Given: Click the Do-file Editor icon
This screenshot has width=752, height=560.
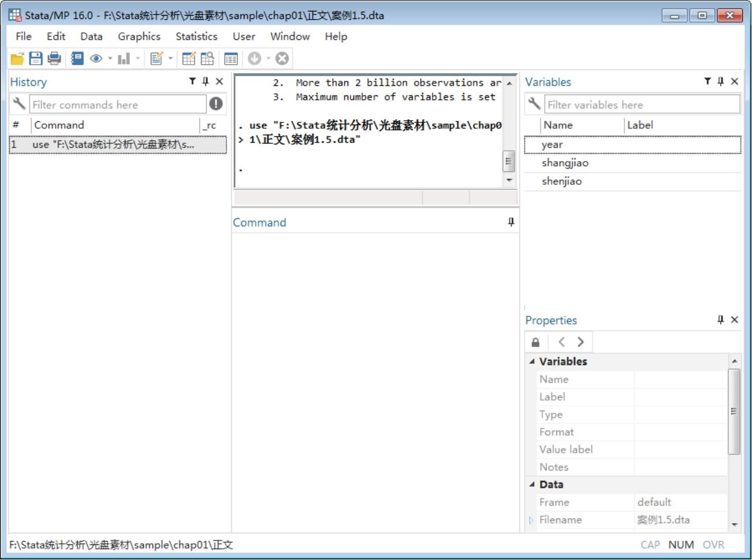Looking at the screenshot, I should click(156, 58).
